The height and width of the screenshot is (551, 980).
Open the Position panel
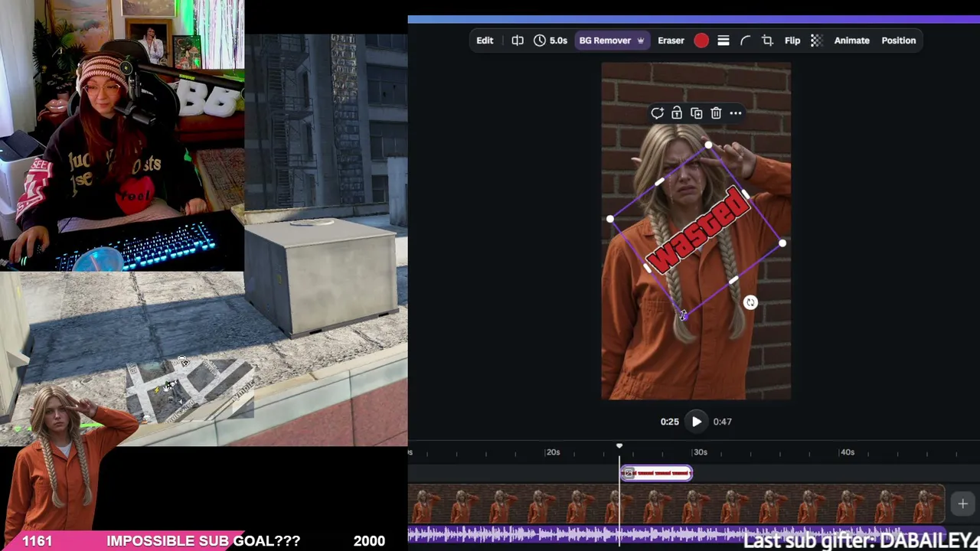(898, 41)
